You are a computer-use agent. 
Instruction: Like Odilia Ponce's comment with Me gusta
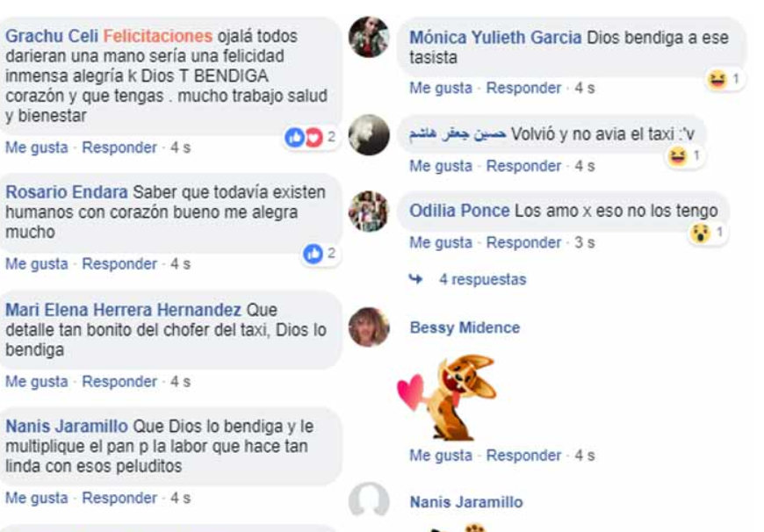(441, 242)
